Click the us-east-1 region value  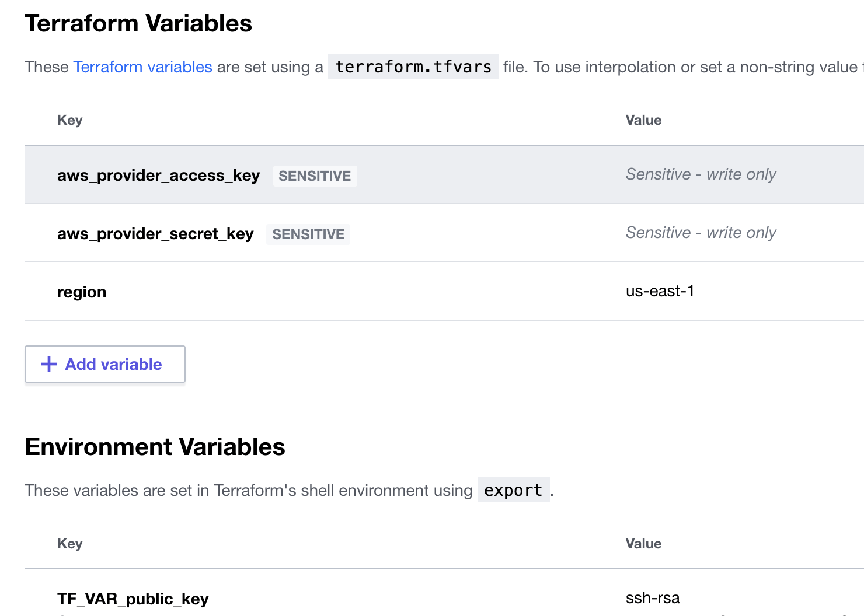(660, 291)
